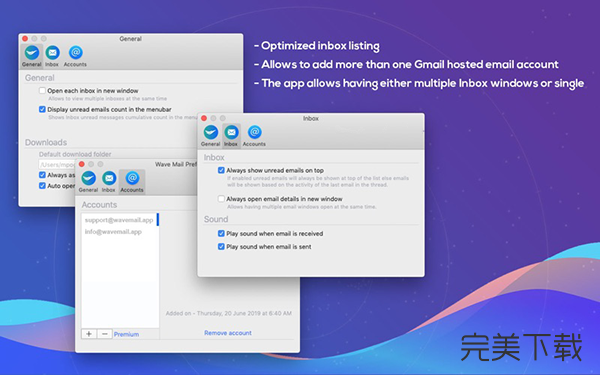
Task: Click the Premium link
Action: 126,334
